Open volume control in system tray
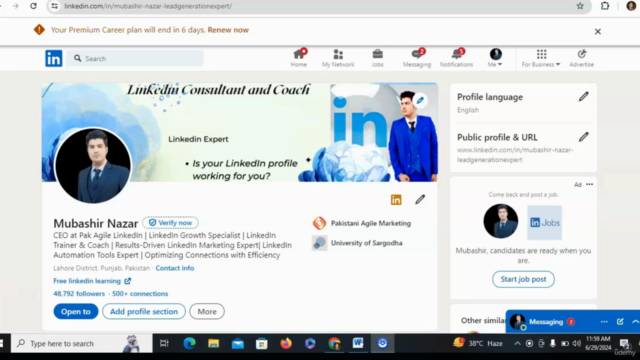This screenshot has height=360, width=640. [576, 343]
